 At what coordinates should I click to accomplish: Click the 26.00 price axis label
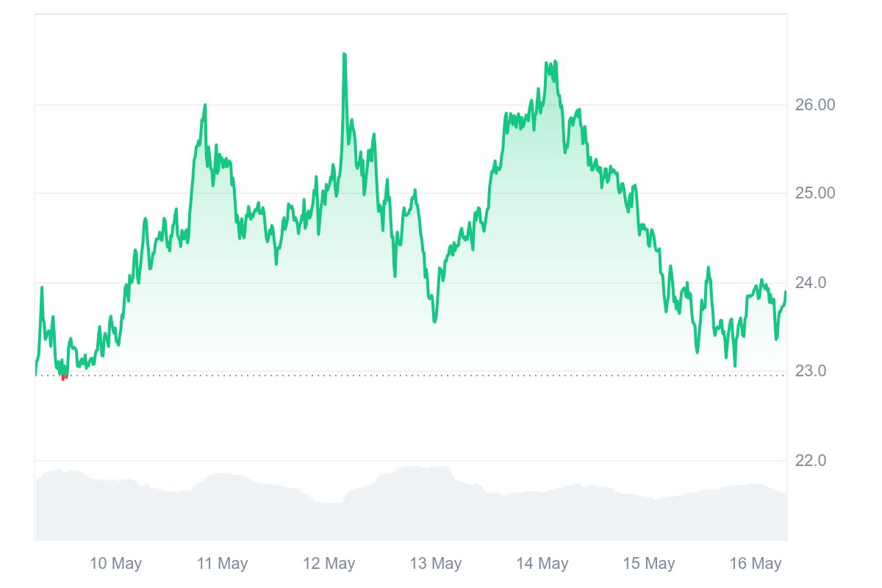coord(815,104)
